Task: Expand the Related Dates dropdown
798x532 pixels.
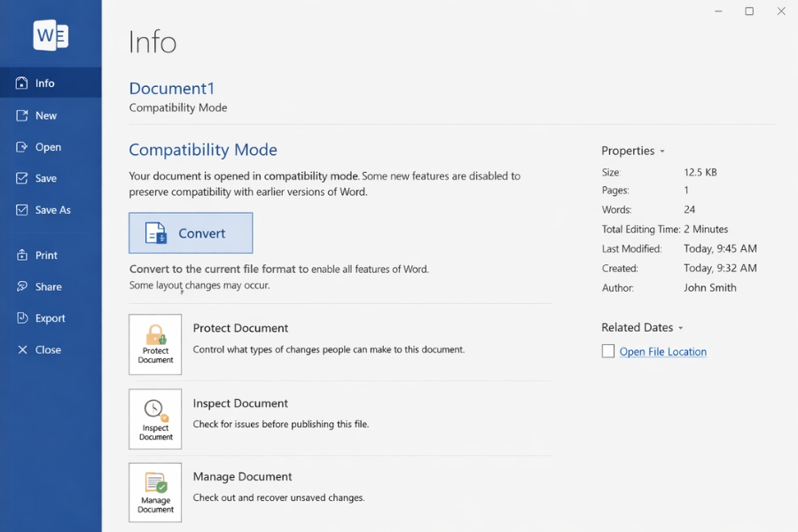Action: pyautogui.click(x=680, y=328)
